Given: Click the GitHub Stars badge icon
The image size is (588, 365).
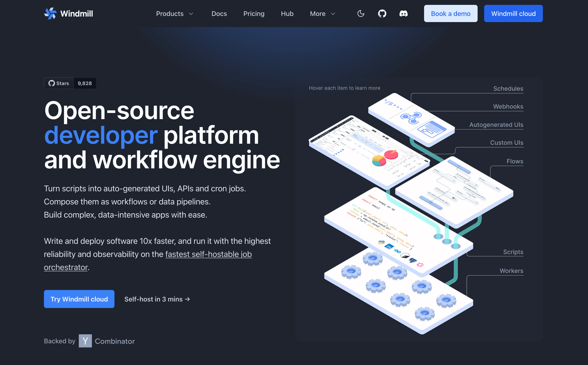Looking at the screenshot, I should point(52,83).
